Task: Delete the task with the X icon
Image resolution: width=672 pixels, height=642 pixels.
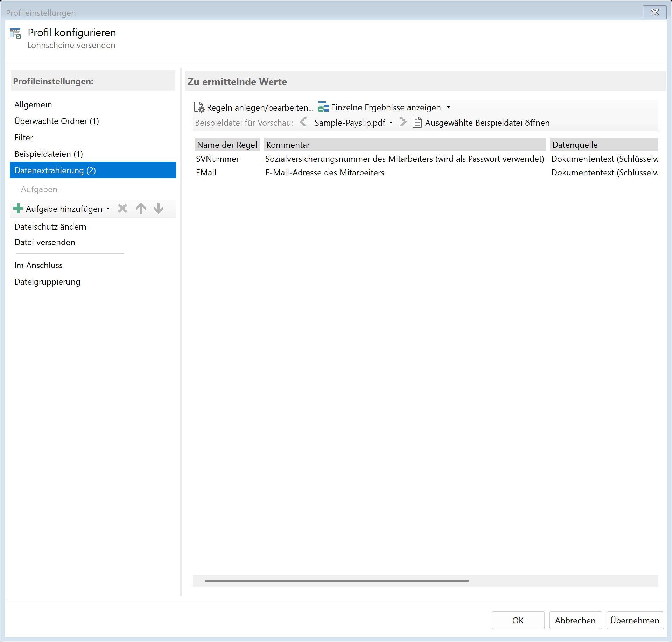Action: point(122,209)
